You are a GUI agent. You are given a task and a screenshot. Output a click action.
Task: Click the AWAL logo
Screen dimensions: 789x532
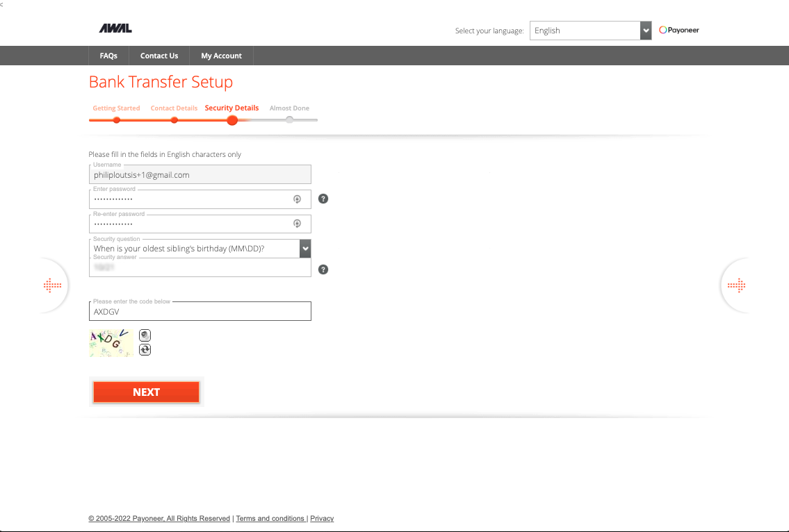click(x=115, y=29)
